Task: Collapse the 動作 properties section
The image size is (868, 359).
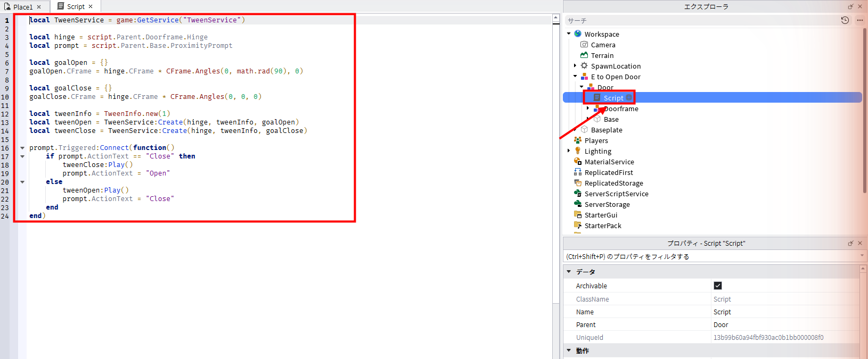Action: click(x=569, y=350)
